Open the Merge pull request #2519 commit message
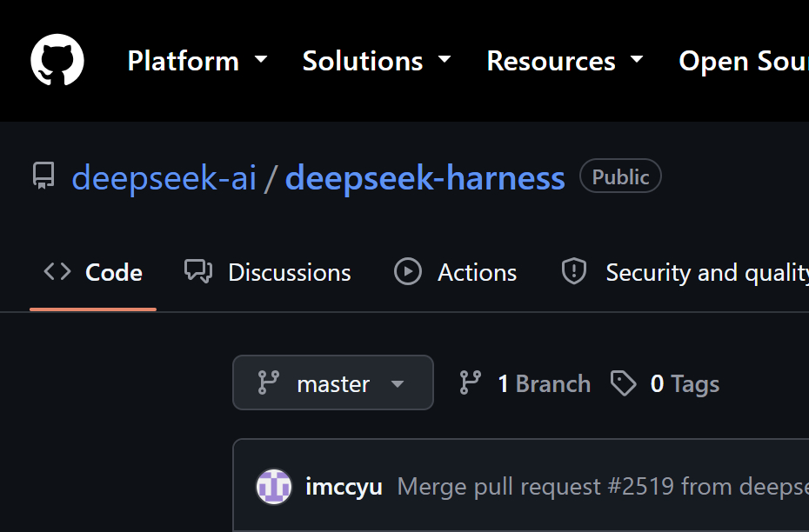This screenshot has width=809, height=532. [x=603, y=486]
